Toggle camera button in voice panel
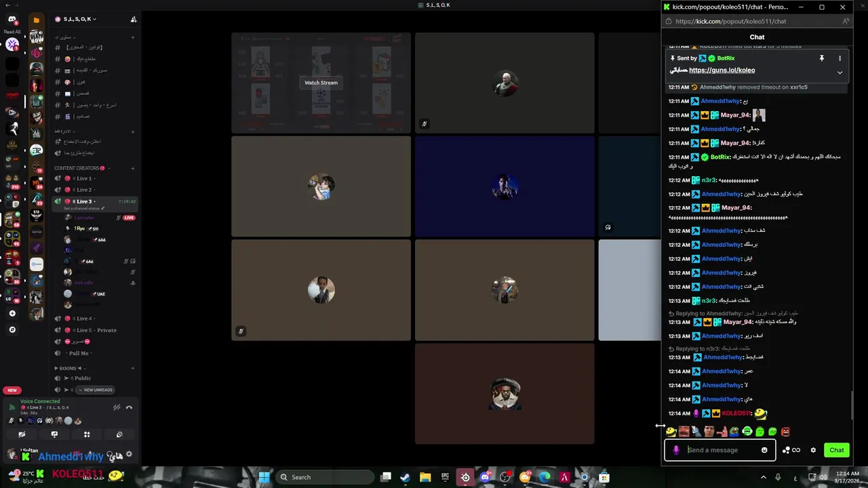868x488 pixels. [x=22, y=434]
